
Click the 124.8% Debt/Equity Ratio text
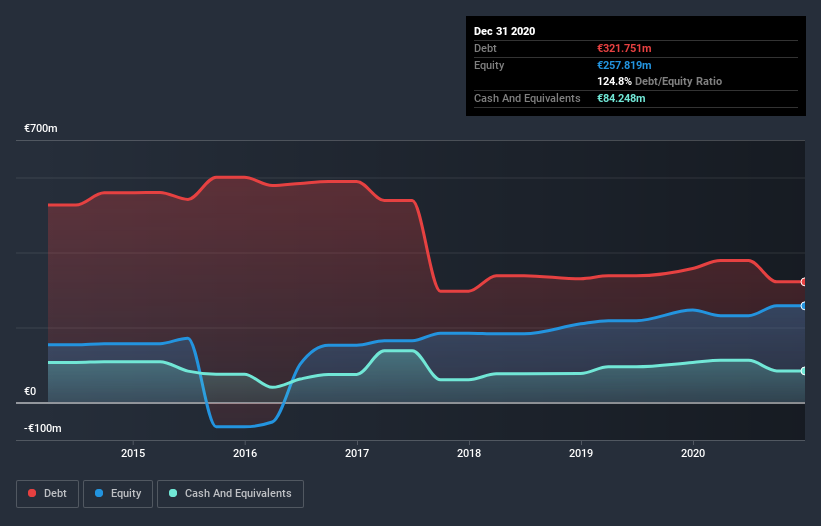click(x=660, y=82)
